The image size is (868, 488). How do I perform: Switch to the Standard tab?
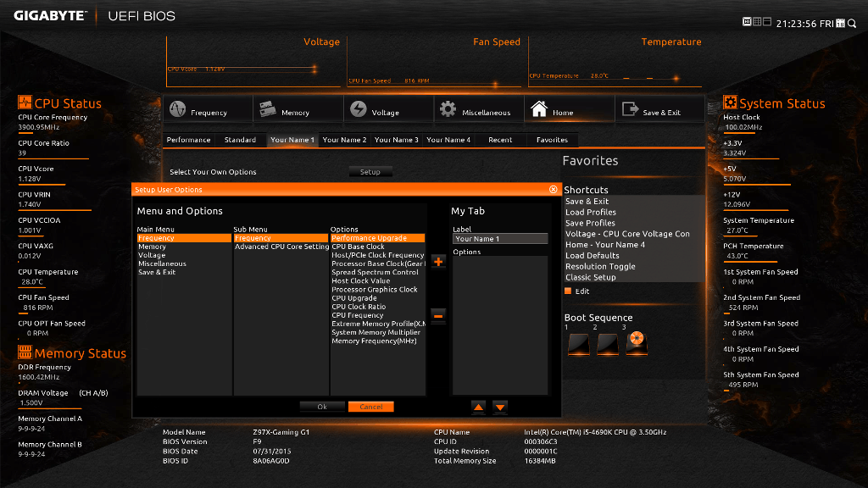240,140
